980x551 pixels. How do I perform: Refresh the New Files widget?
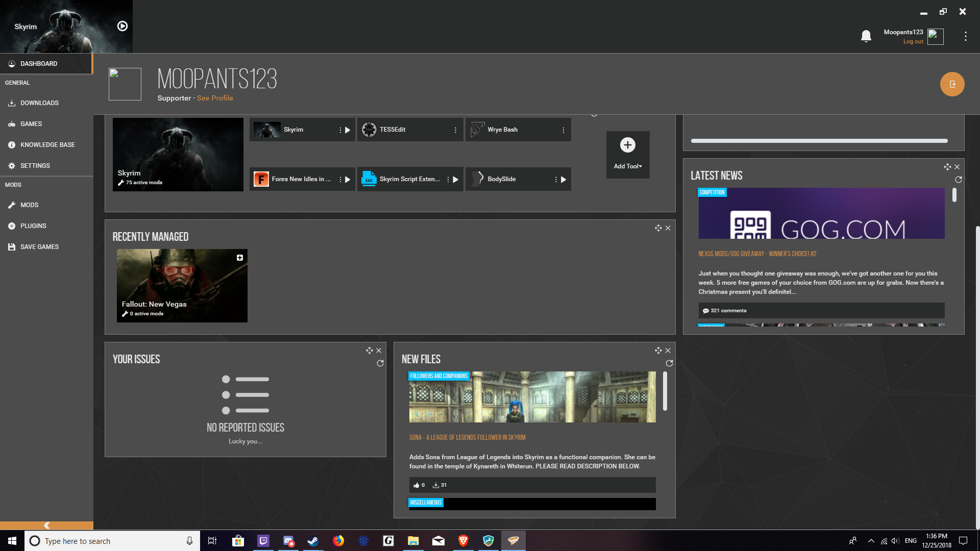[x=669, y=363]
